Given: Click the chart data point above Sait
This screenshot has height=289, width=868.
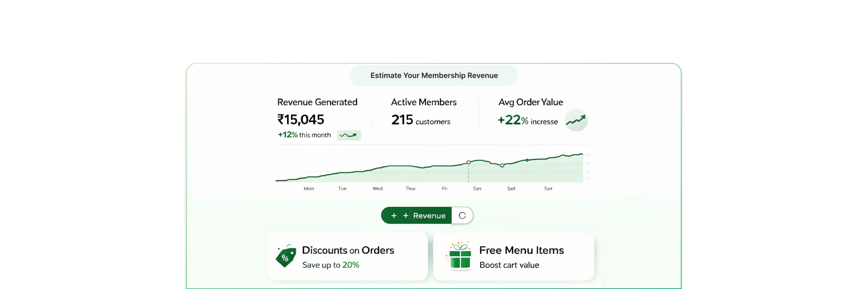Looking at the screenshot, I should (502, 165).
